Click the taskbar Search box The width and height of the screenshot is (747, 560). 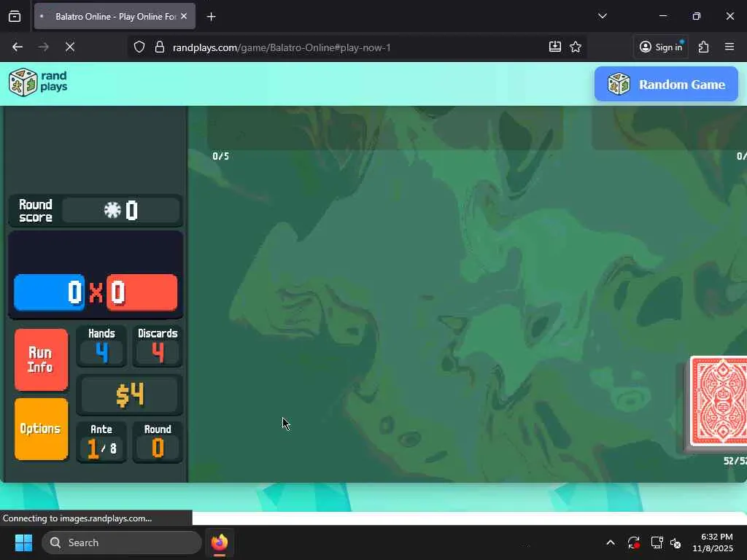click(x=122, y=542)
